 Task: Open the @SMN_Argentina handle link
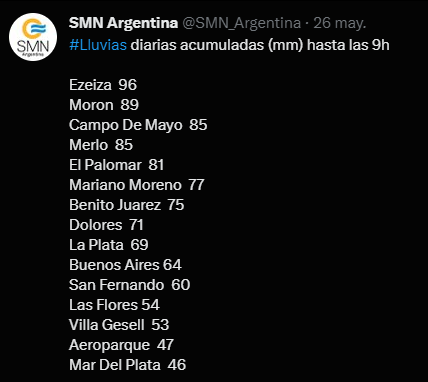242,23
